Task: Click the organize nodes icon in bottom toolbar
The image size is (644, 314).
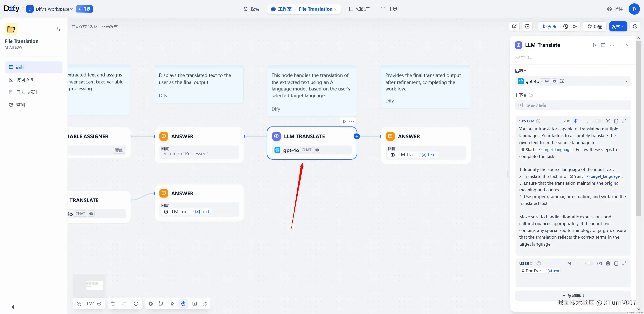Action: 205,304
